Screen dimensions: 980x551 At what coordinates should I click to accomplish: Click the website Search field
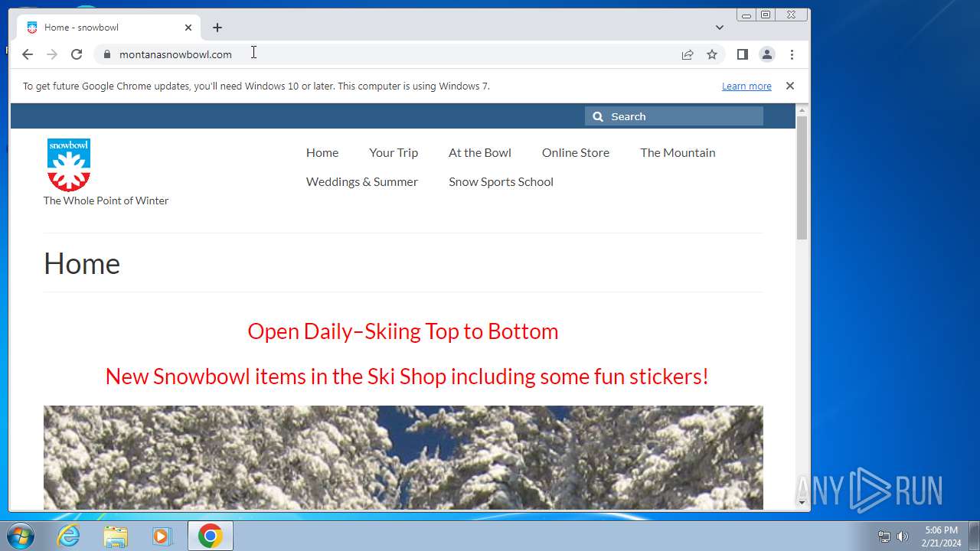tap(674, 116)
